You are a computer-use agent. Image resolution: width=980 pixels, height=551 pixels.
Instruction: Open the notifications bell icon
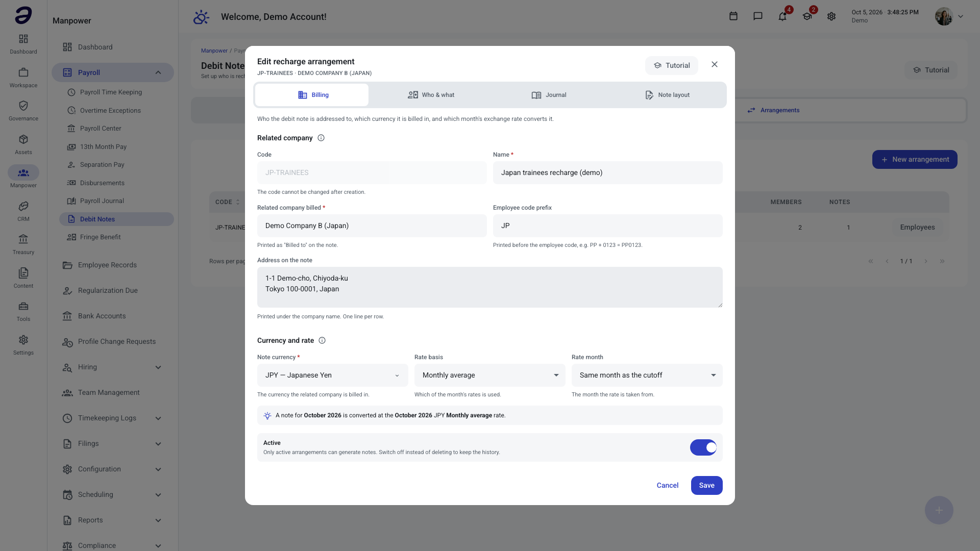782,16
